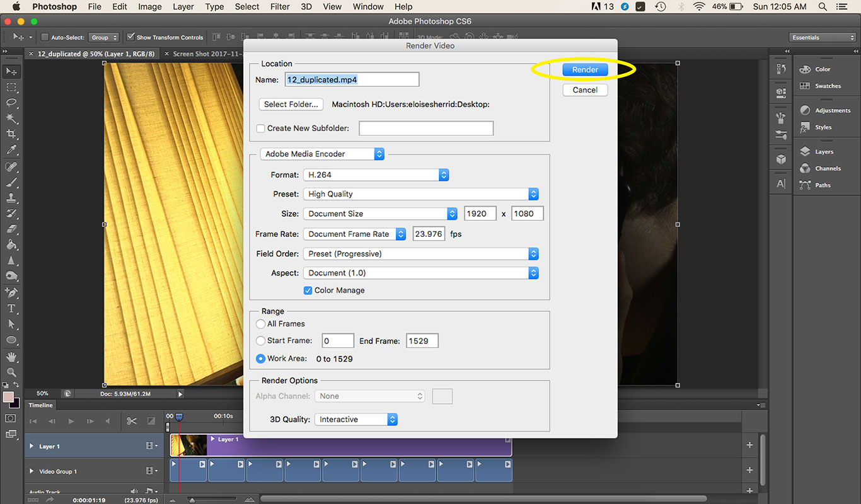Select the Horizontal Type tool
The height and width of the screenshot is (504, 861).
click(x=11, y=309)
